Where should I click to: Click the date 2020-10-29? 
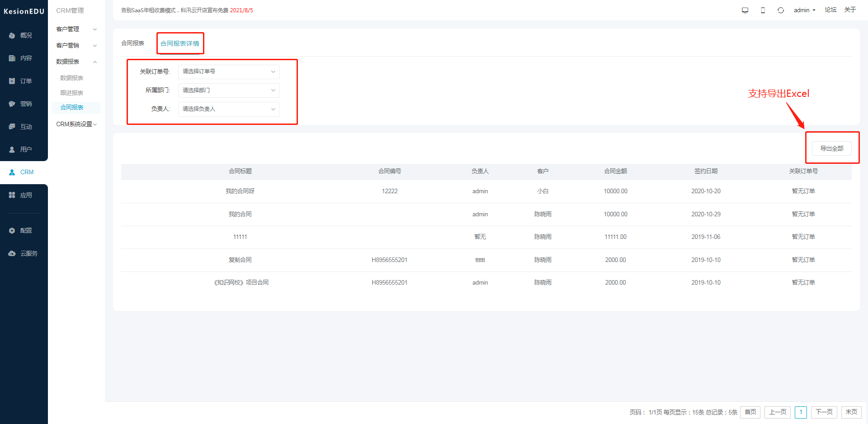click(706, 214)
